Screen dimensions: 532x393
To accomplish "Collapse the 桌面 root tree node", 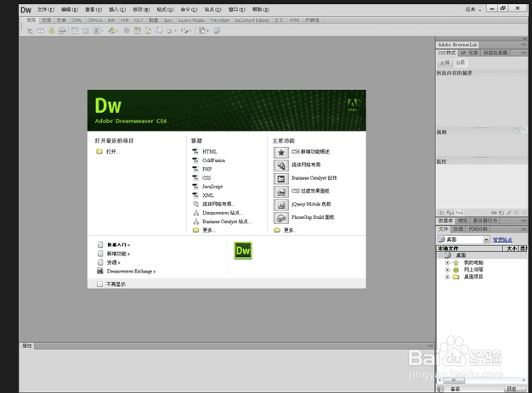I will (x=440, y=255).
